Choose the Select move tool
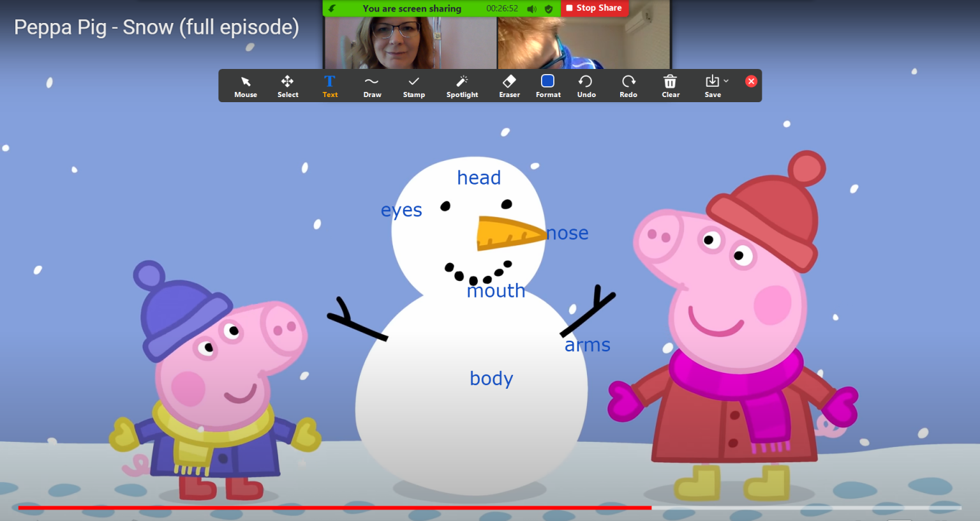Screen dimensions: 980x521 click(288, 86)
